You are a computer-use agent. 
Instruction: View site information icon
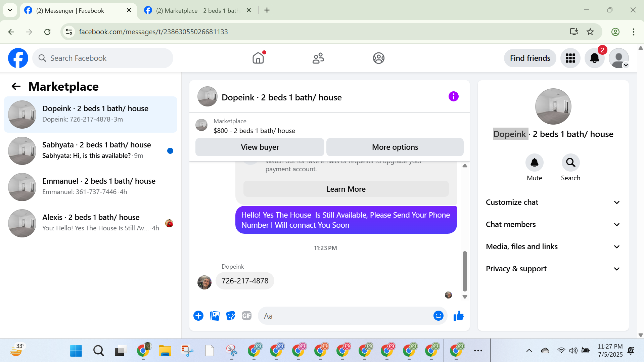pos(69,32)
